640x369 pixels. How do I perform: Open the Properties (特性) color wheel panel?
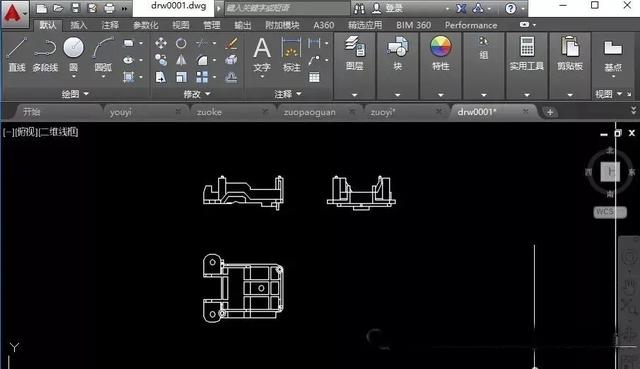tap(441, 53)
